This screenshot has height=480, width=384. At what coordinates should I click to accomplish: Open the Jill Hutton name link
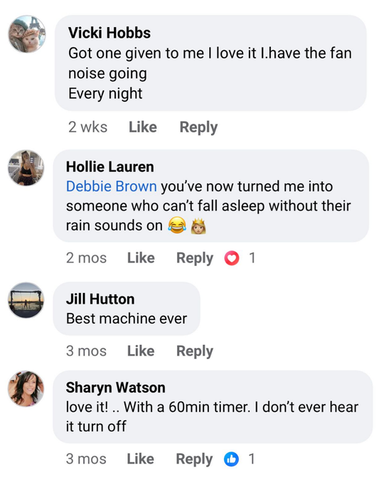[x=100, y=299]
